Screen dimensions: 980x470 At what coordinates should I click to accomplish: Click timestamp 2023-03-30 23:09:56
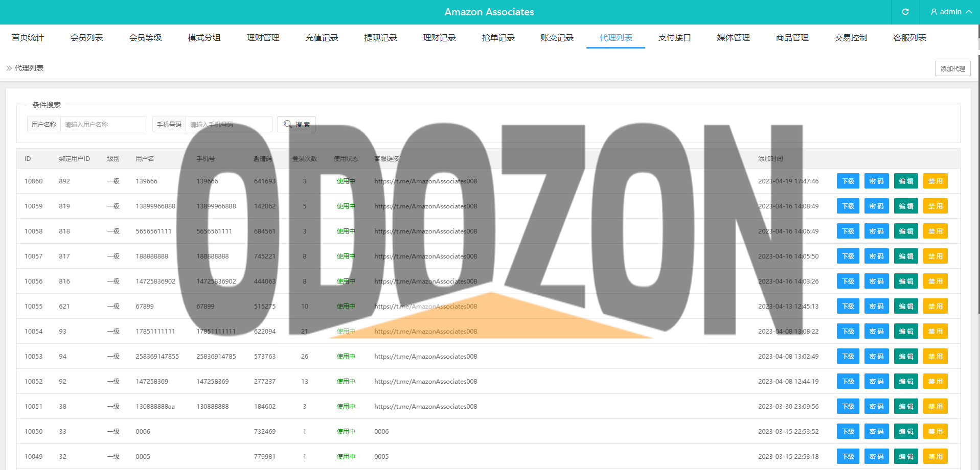coord(788,407)
